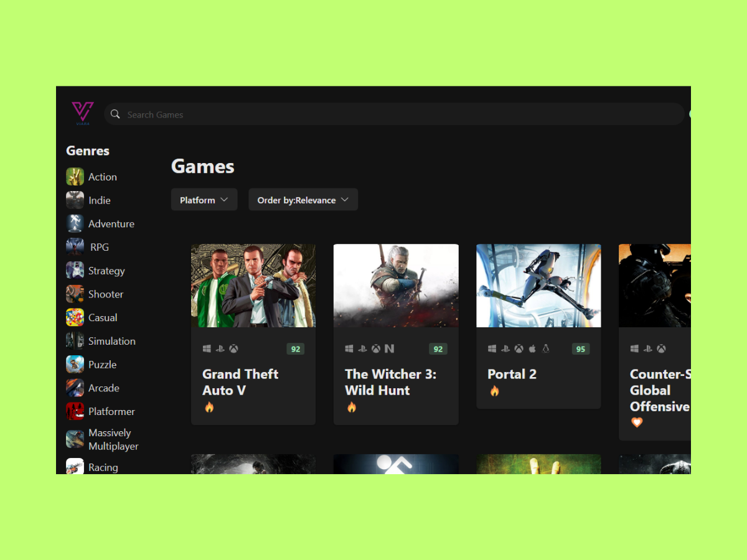Viewport: 747px width, 560px height.
Task: Open the Counter-Strike cover image
Action: click(x=655, y=286)
